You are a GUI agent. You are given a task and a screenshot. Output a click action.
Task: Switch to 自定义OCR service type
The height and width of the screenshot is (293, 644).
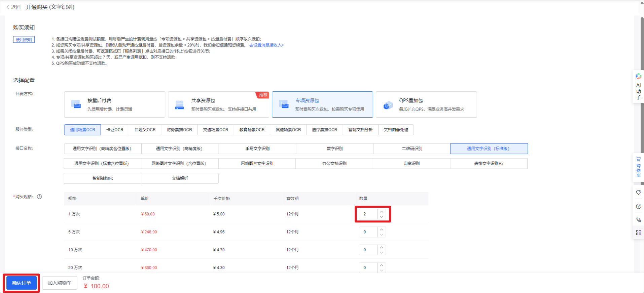coord(145,130)
